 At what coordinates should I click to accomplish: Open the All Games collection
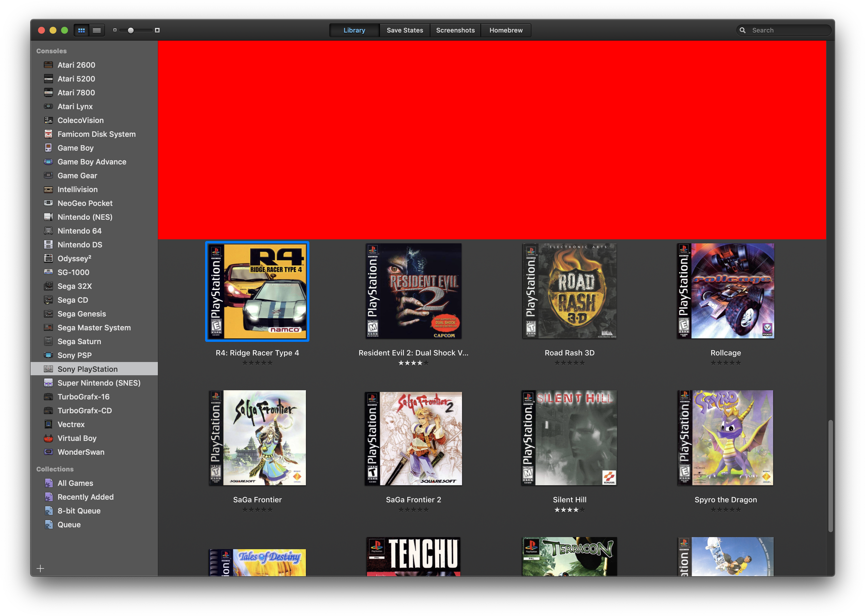click(x=94, y=483)
